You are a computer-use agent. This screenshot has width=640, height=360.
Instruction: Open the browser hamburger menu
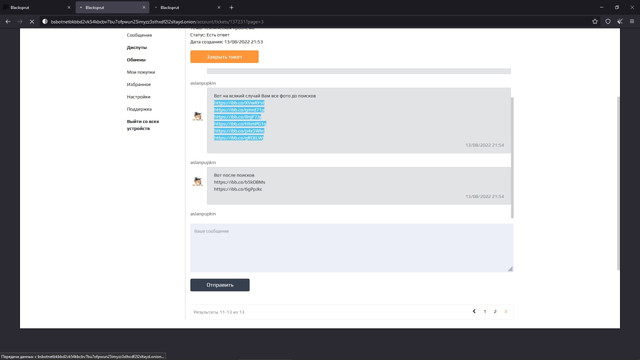pyautogui.click(x=632, y=22)
